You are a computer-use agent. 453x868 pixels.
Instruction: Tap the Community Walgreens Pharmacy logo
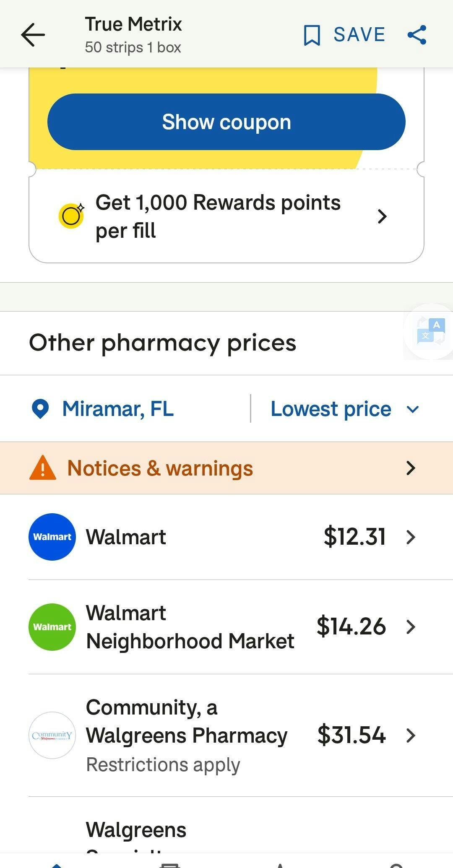52,735
